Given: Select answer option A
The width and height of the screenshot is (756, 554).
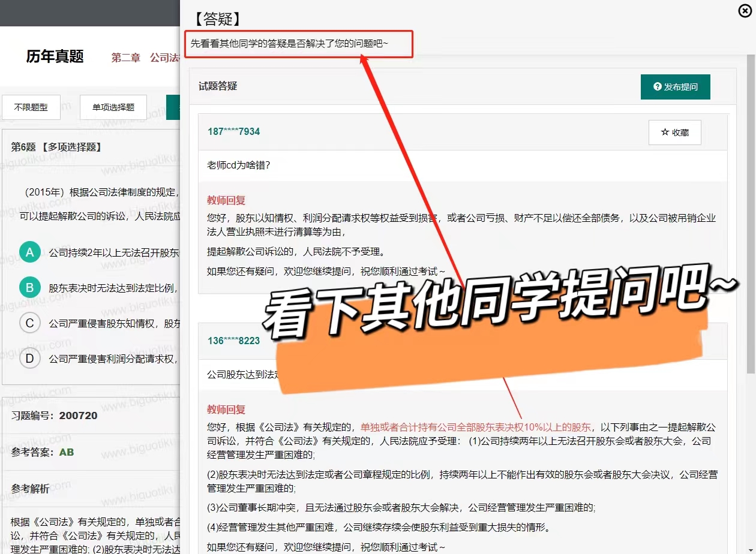Looking at the screenshot, I should (x=29, y=252).
